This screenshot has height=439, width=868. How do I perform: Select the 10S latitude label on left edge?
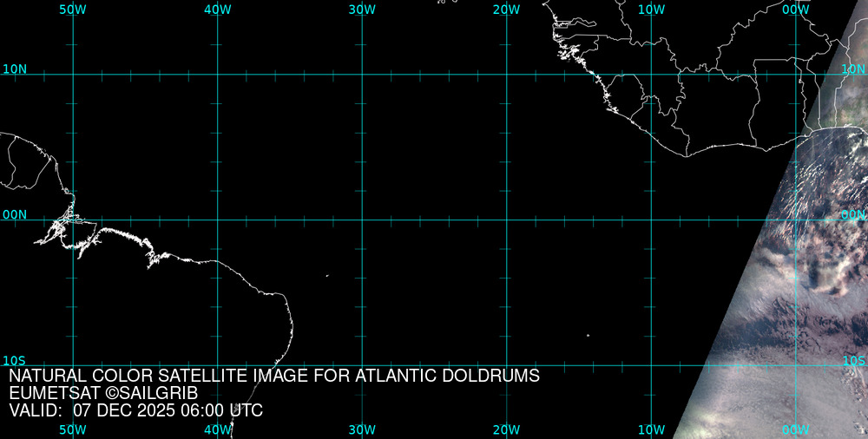15,360
